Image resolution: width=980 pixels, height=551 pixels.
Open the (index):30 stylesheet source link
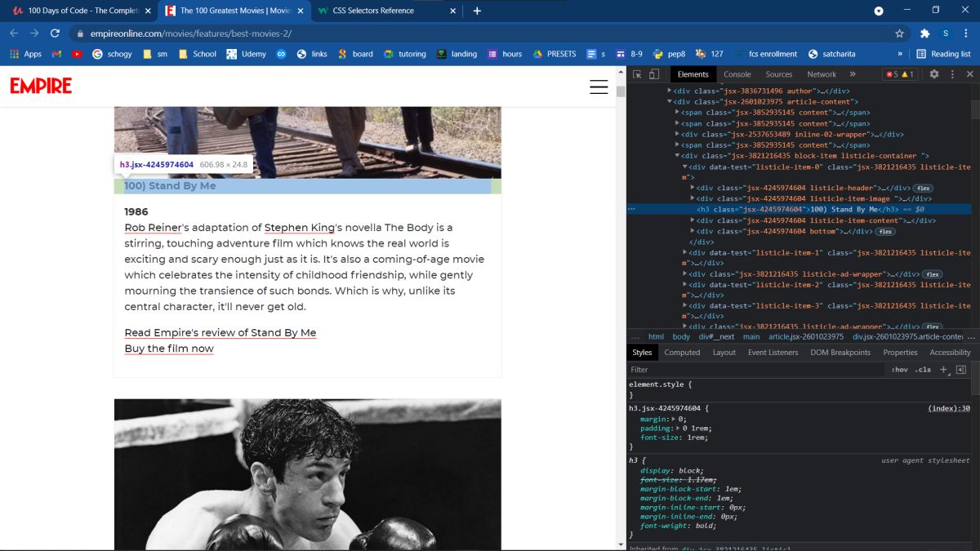[948, 408]
